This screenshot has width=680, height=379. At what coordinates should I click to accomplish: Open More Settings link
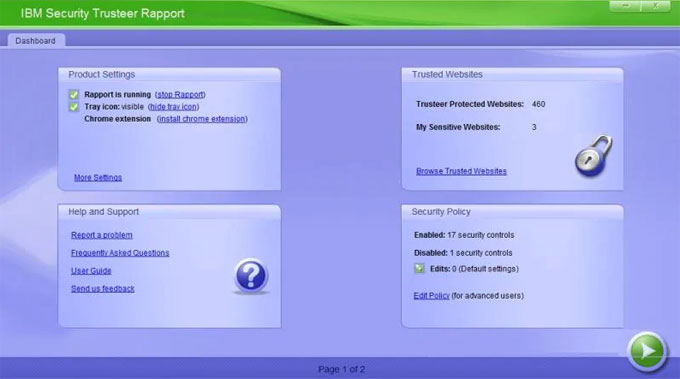98,177
